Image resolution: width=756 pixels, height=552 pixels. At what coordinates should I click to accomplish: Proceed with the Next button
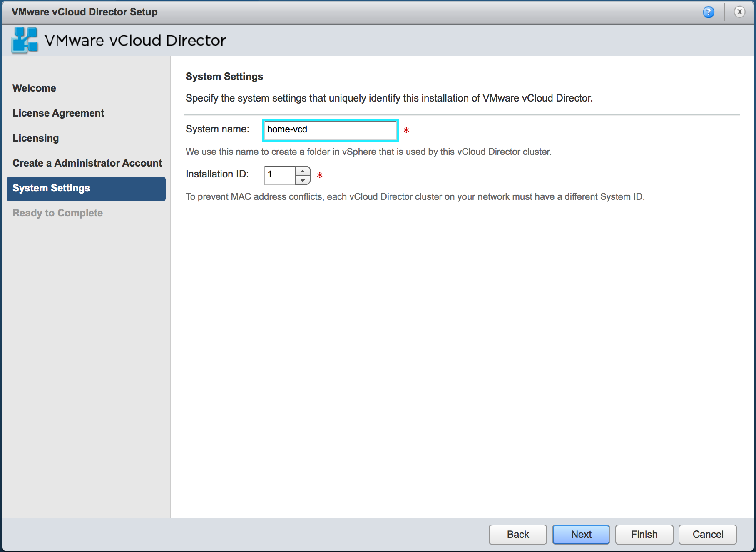click(x=581, y=535)
